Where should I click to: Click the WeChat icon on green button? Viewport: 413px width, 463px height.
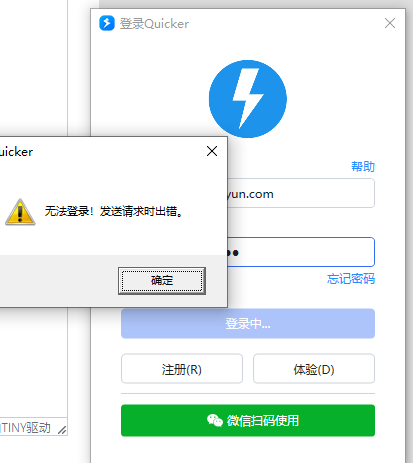click(x=215, y=420)
